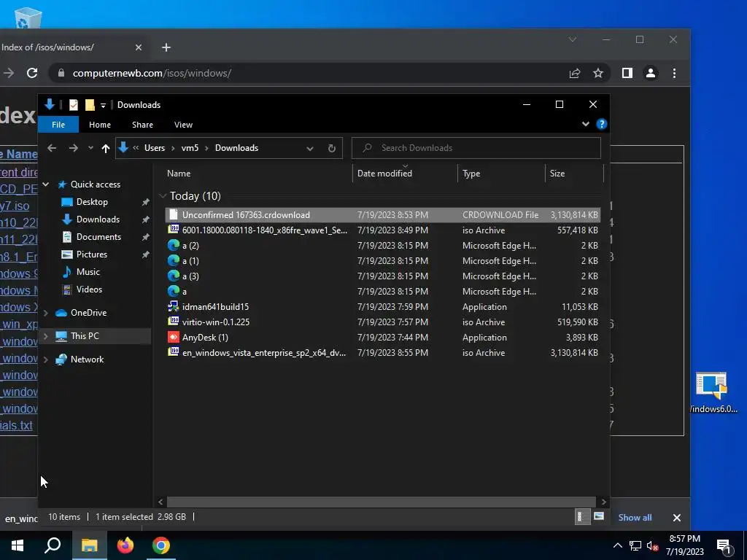This screenshot has width=747, height=560.
Task: Click the Users breadcrumb segment
Action: click(x=155, y=148)
